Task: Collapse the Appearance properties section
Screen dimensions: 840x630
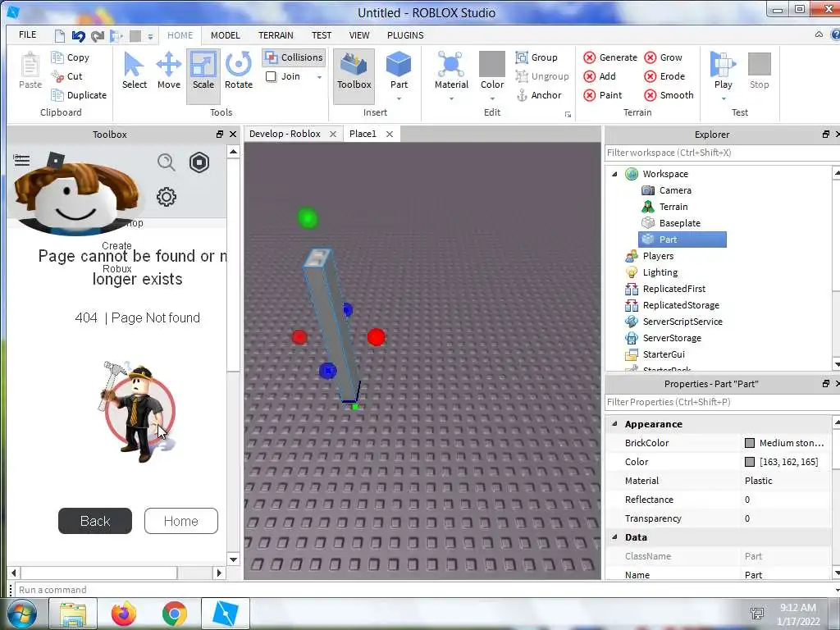Action: [614, 423]
